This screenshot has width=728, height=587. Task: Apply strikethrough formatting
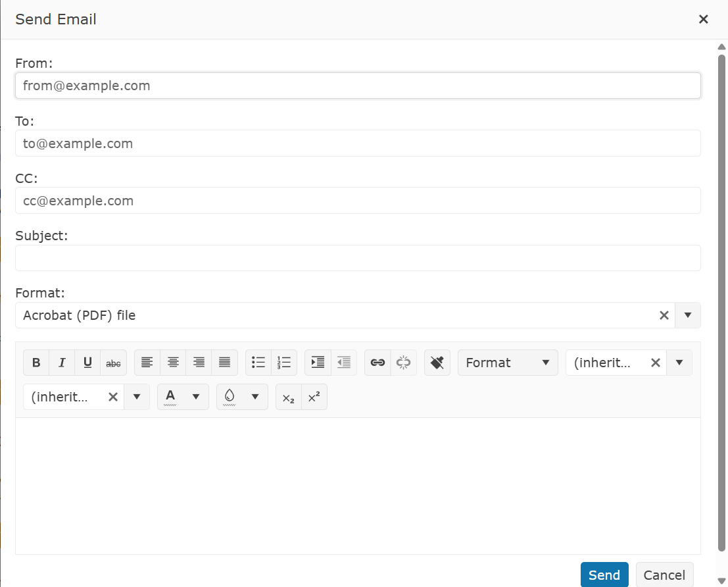(113, 363)
